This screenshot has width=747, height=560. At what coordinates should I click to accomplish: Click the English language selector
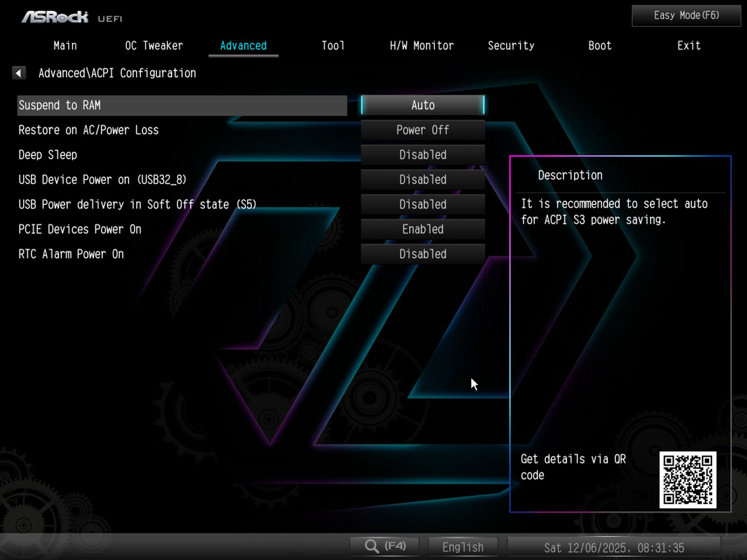[462, 546]
